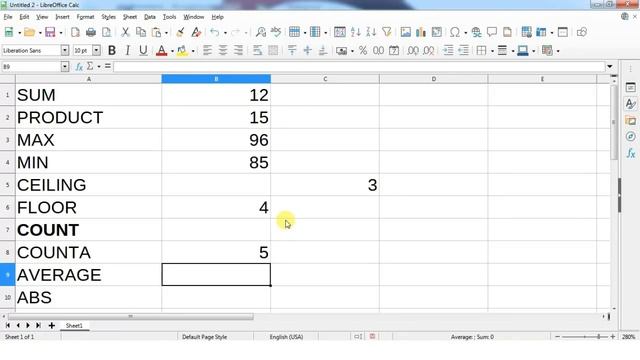Click the Sum sigma icon
Viewport: 640px width, 360px height.
90,66
